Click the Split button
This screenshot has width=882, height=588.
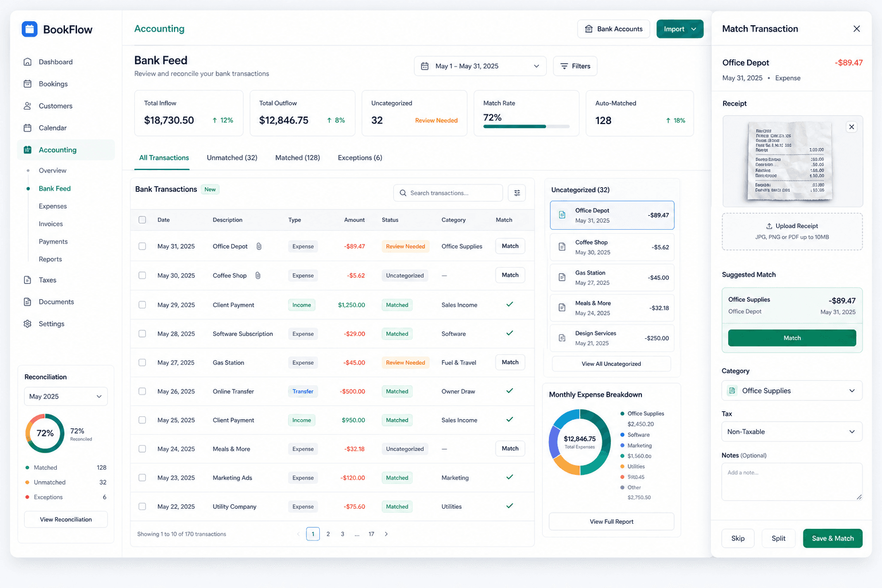click(x=779, y=539)
